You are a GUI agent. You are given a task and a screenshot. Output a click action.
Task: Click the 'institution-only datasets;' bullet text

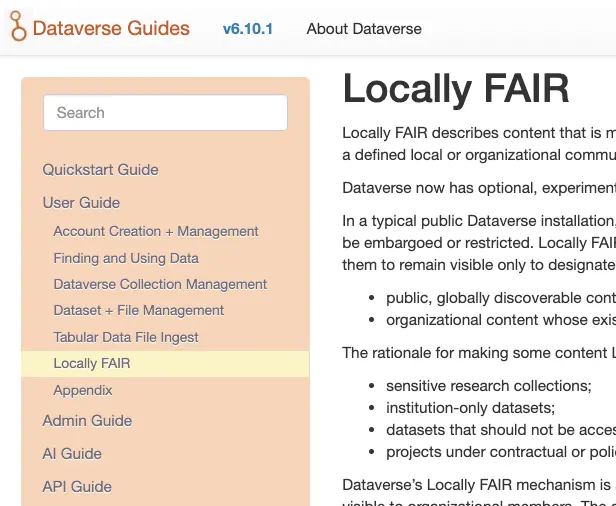[471, 408]
